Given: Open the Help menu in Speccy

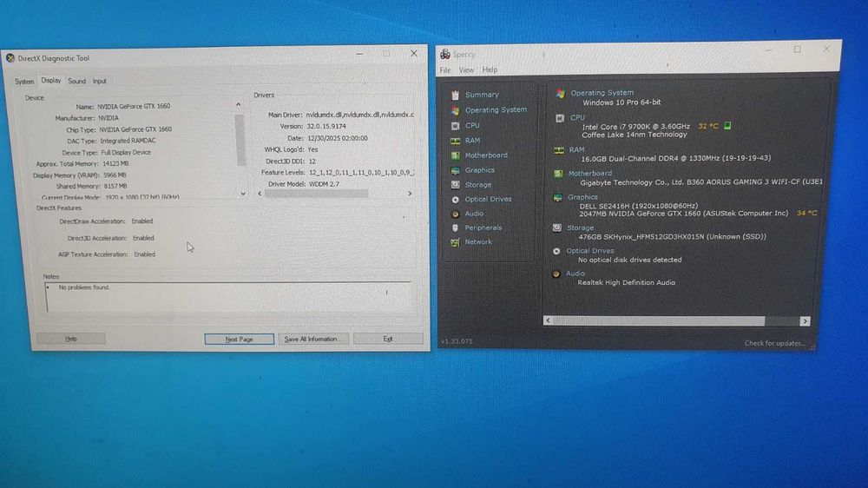Looking at the screenshot, I should pyautogui.click(x=490, y=69).
